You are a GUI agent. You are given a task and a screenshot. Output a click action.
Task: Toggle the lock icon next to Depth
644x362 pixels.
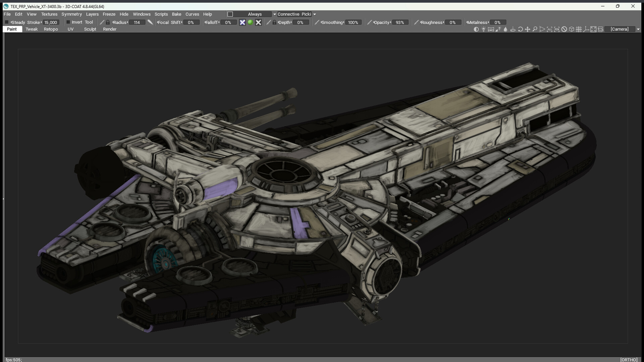[274, 22]
